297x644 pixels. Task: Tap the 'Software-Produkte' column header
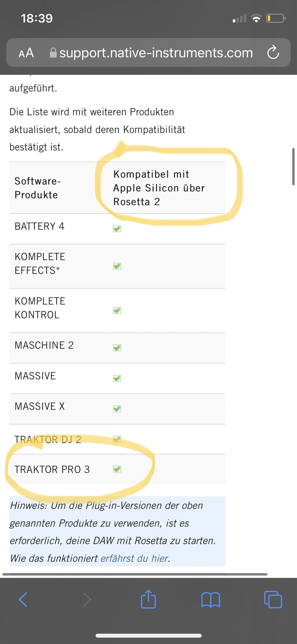click(37, 188)
